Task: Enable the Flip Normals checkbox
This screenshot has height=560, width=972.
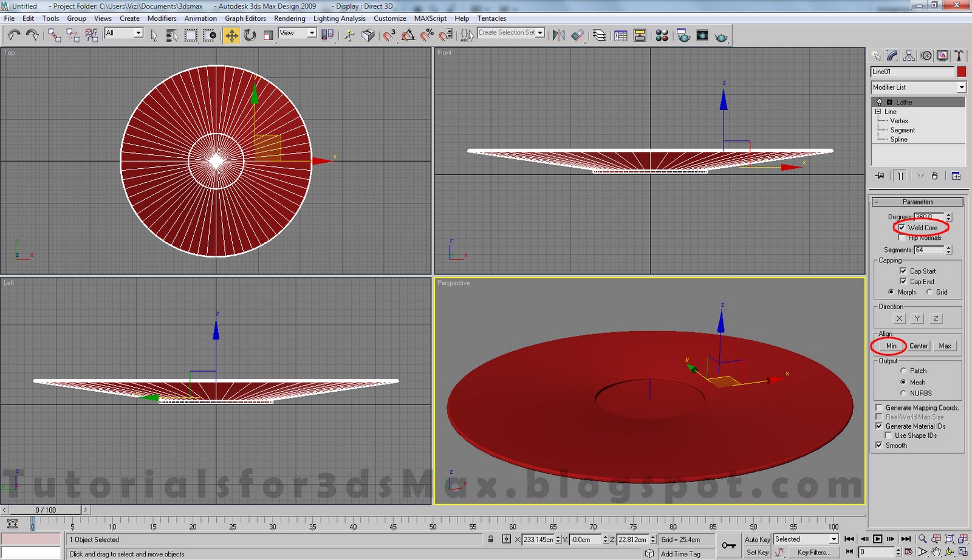Action: click(902, 238)
